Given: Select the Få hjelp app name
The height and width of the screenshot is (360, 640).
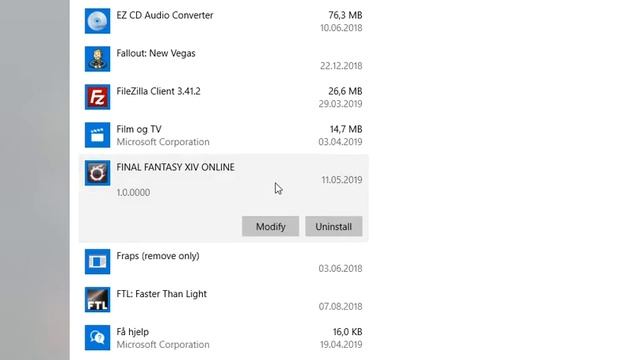Looking at the screenshot, I should point(133,332).
